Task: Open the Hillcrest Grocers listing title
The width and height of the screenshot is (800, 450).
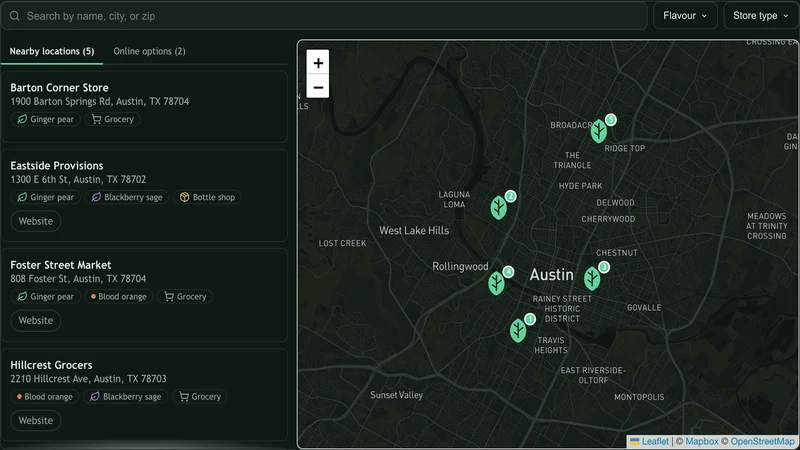Action: 51,365
